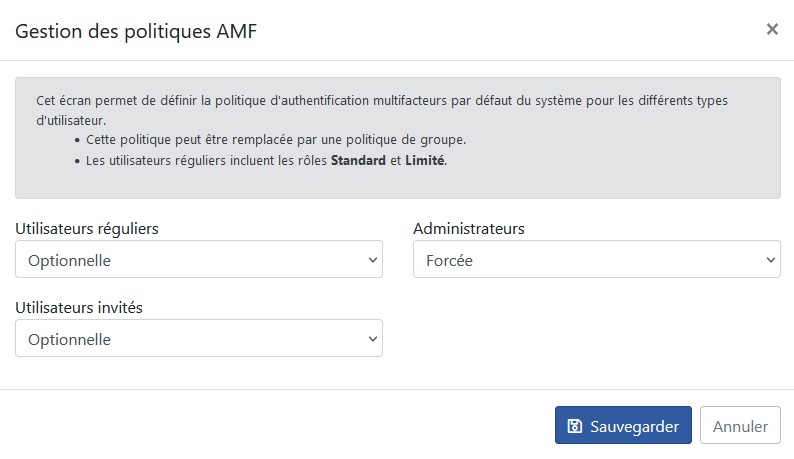794x459 pixels.
Task: Click the floppy disk icon in Sauvegarder
Action: click(x=574, y=426)
